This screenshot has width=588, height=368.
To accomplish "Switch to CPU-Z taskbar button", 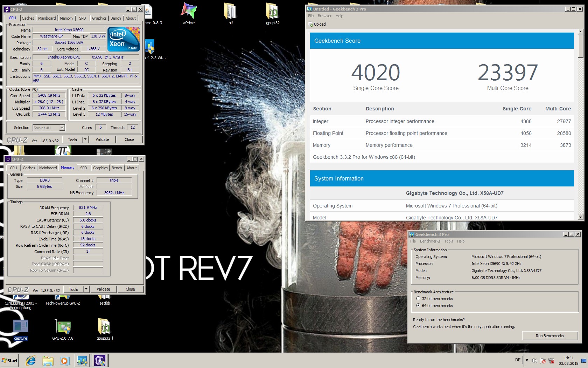I will click(x=100, y=360).
